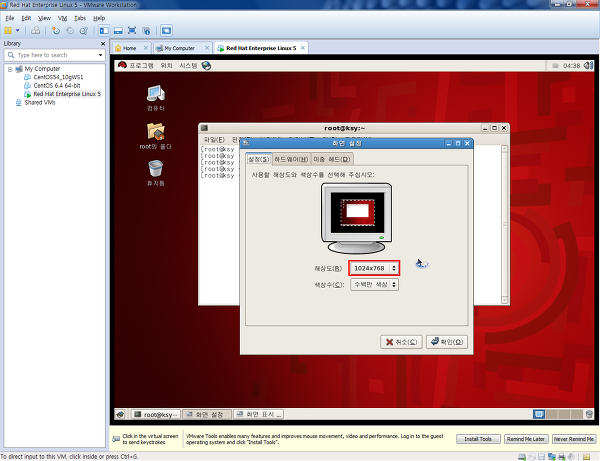The width and height of the screenshot is (600, 461).
Task: Switch to the root@ksy terminal taskbar button
Action: [x=156, y=414]
